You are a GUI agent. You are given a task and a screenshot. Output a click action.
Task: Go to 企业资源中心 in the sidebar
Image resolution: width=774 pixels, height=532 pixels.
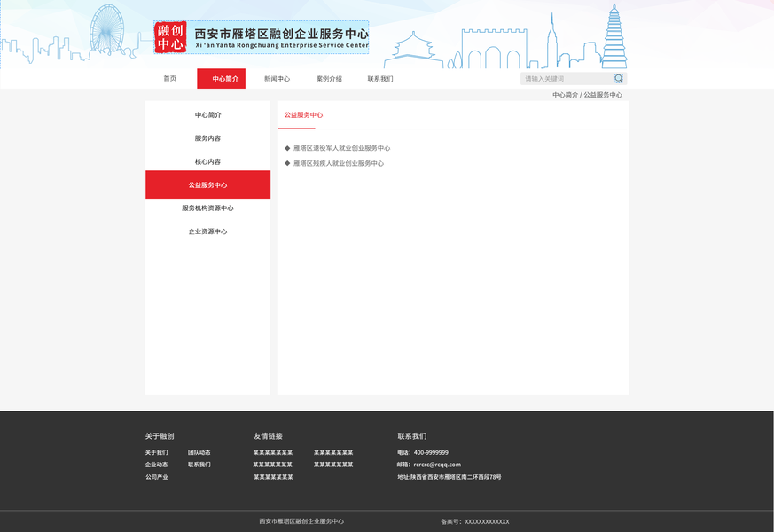pos(207,231)
